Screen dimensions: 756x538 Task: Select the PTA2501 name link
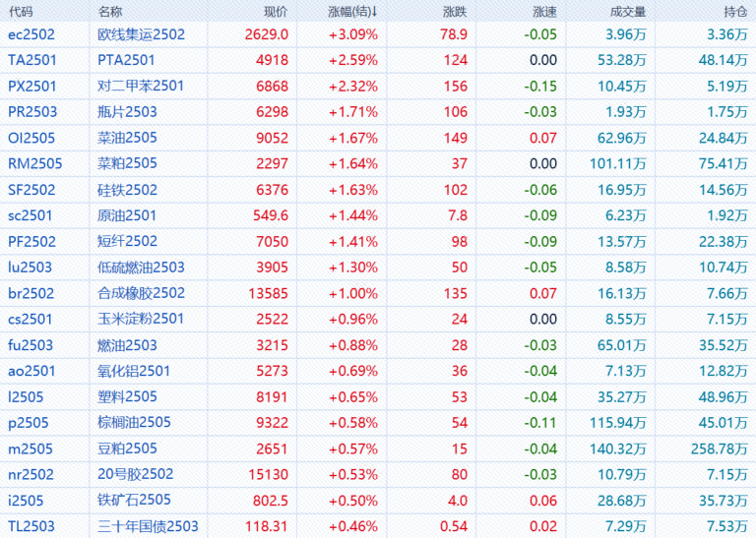point(127,60)
